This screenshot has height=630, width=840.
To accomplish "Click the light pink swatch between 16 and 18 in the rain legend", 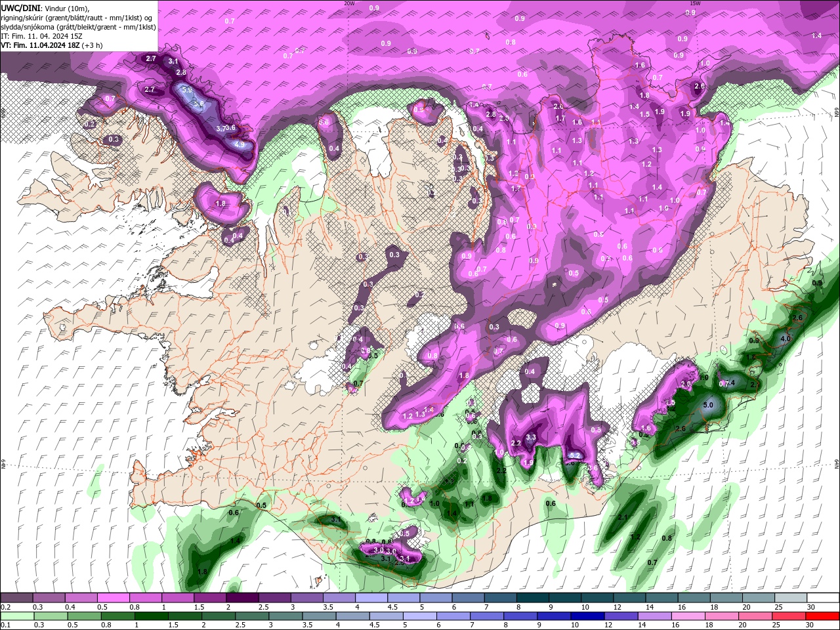I will [x=688, y=616].
